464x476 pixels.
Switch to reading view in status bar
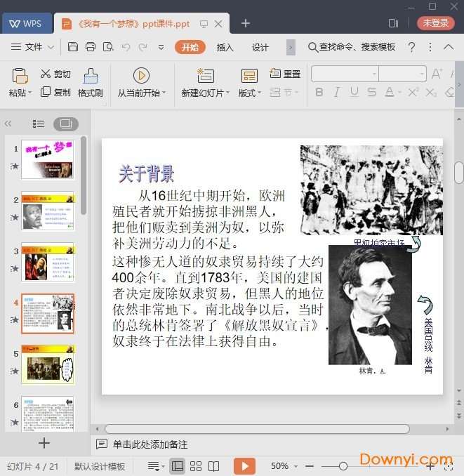tap(214, 466)
